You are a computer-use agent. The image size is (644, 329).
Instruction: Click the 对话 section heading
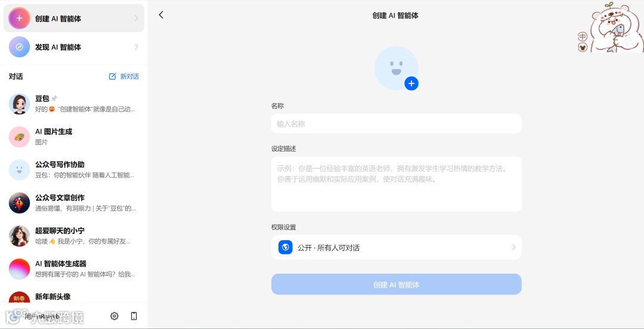[x=16, y=76]
